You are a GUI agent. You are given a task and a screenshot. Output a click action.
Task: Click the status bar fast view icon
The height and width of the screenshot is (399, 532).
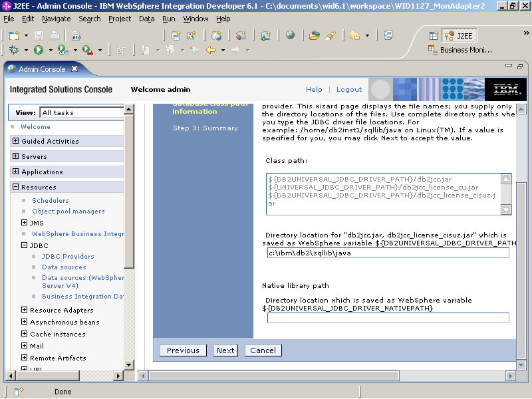[19, 392]
